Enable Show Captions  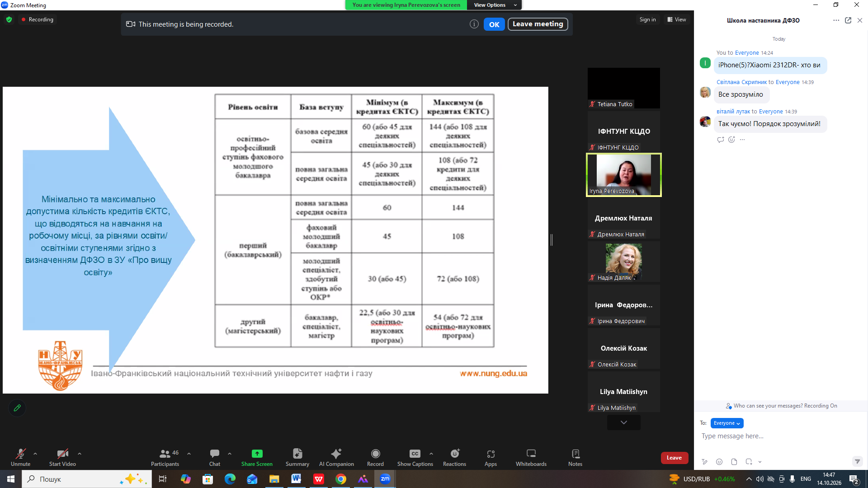click(415, 457)
